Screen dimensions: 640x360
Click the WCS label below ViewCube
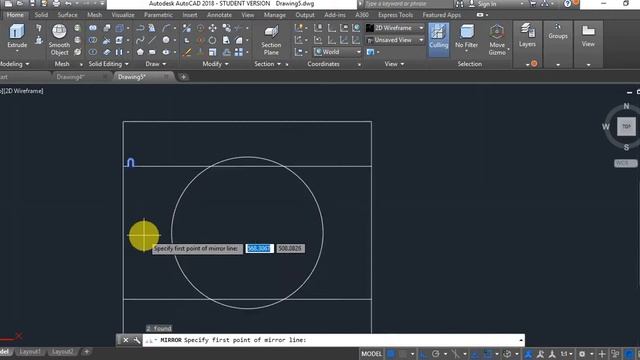625,163
